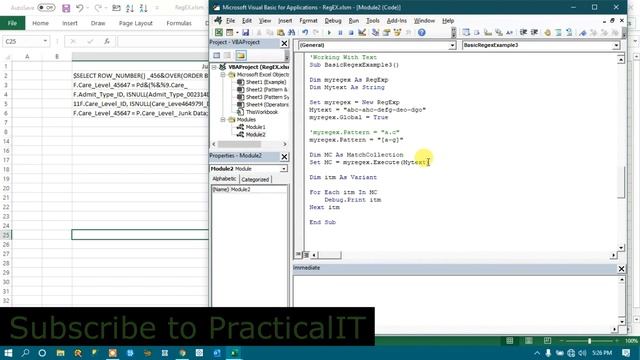Image resolution: width=640 pixels, height=360 pixels.
Task: Open the Excel Page Layout ribbon tab
Action: click(x=136, y=23)
